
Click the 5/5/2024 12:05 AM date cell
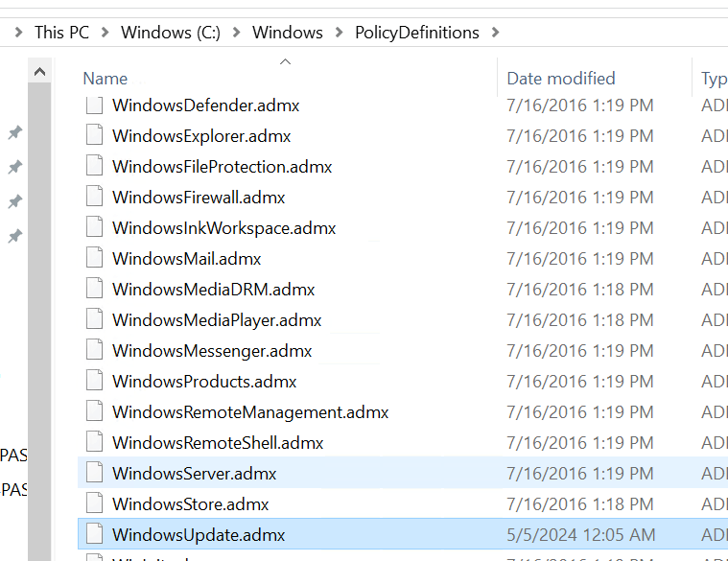[581, 534]
